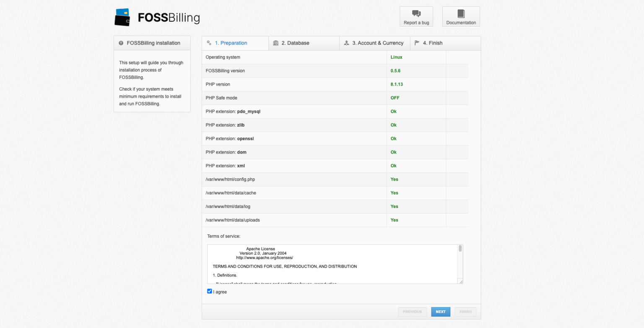Click the info icon beside FOSSBilling installation

tap(121, 43)
